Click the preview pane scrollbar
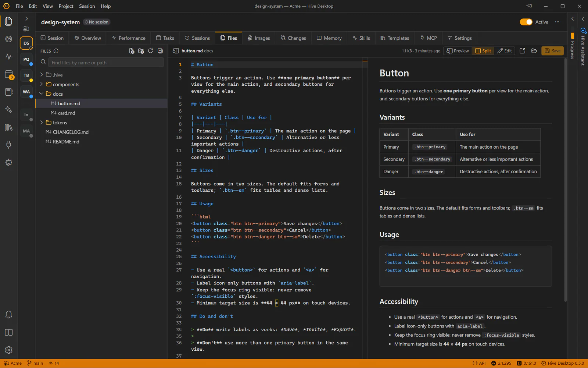 pos(566,180)
